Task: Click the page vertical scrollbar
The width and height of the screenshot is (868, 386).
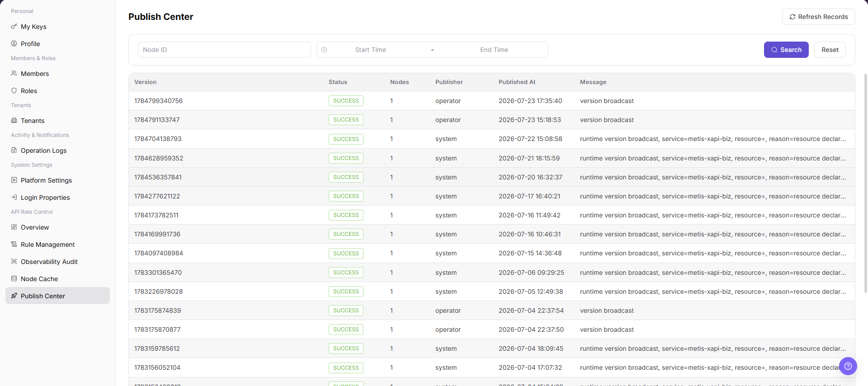Action: tap(865, 183)
